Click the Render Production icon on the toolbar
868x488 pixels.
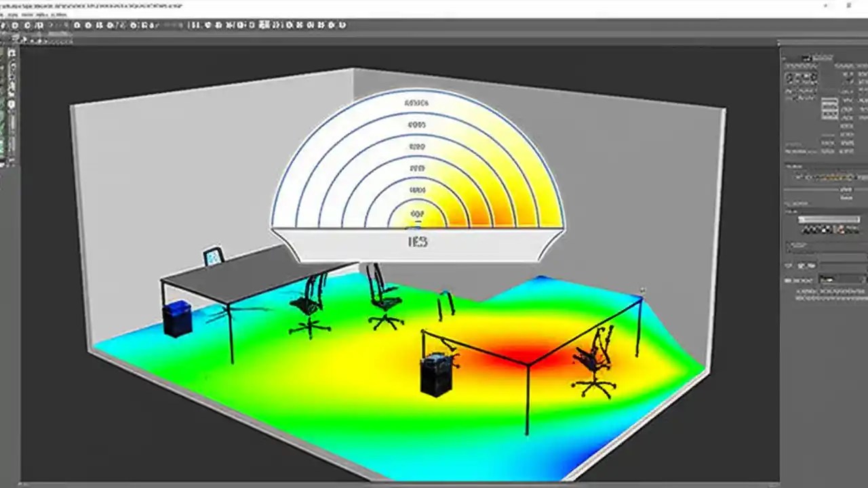click(342, 26)
